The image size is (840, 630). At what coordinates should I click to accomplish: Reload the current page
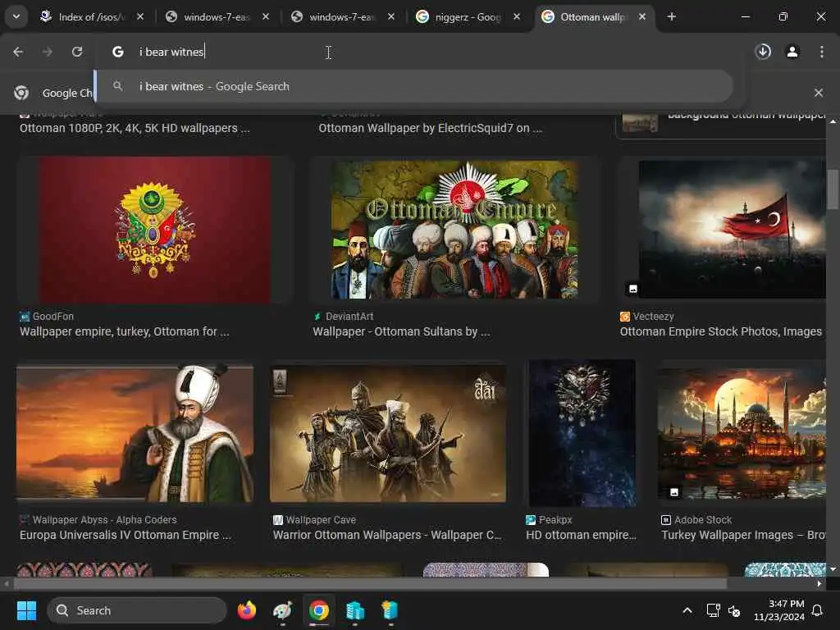point(77,52)
